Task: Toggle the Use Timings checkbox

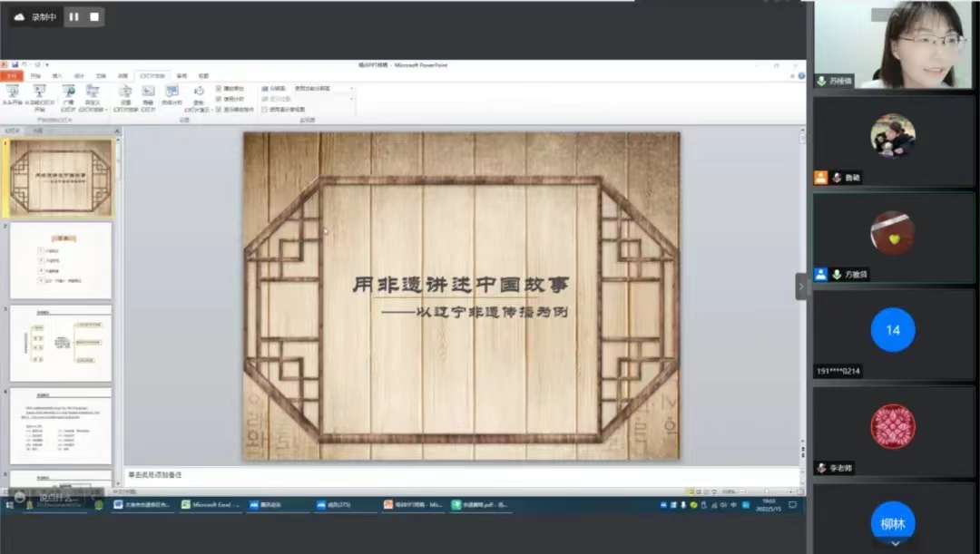Action: (219, 99)
